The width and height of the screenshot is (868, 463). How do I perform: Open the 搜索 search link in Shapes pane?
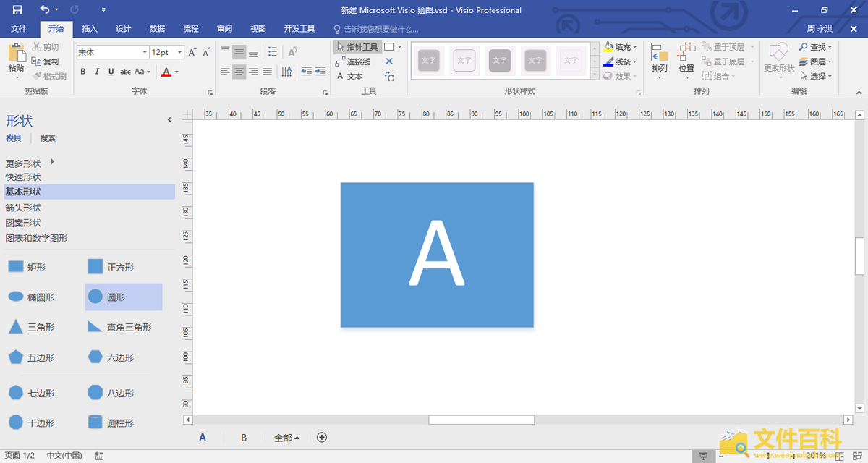(x=48, y=138)
